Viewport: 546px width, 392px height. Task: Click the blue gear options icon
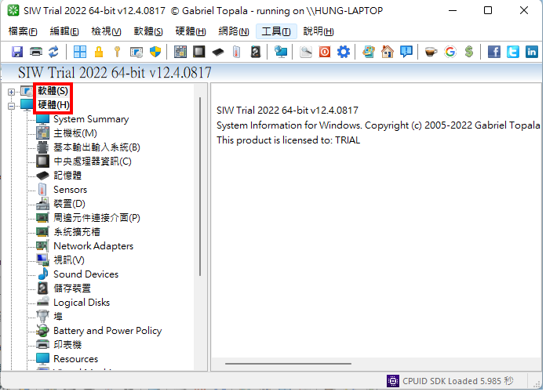click(x=344, y=53)
